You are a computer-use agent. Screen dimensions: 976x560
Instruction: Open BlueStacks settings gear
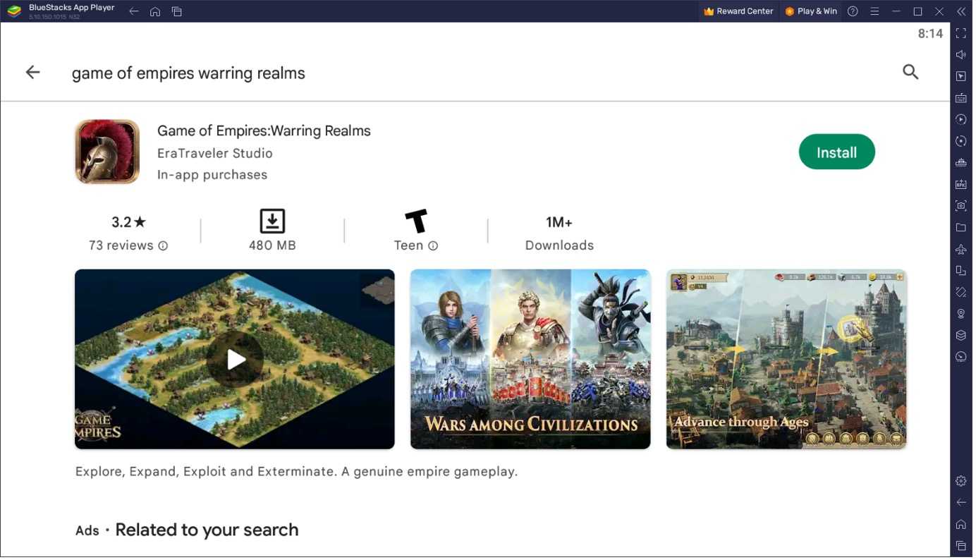(x=960, y=481)
